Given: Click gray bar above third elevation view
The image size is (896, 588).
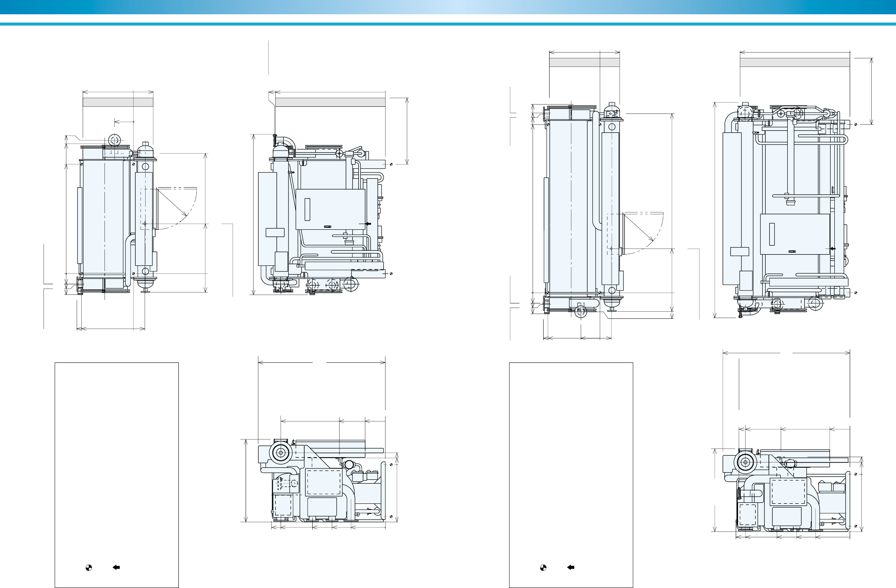Looking at the screenshot, I should tap(584, 62).
